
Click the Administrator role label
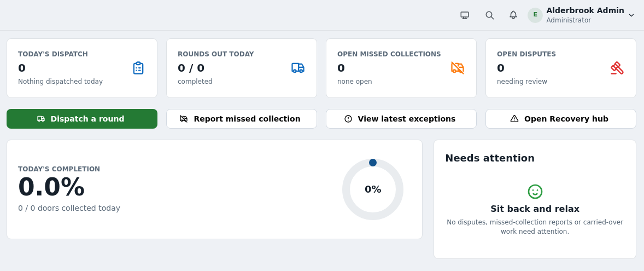[x=569, y=20]
